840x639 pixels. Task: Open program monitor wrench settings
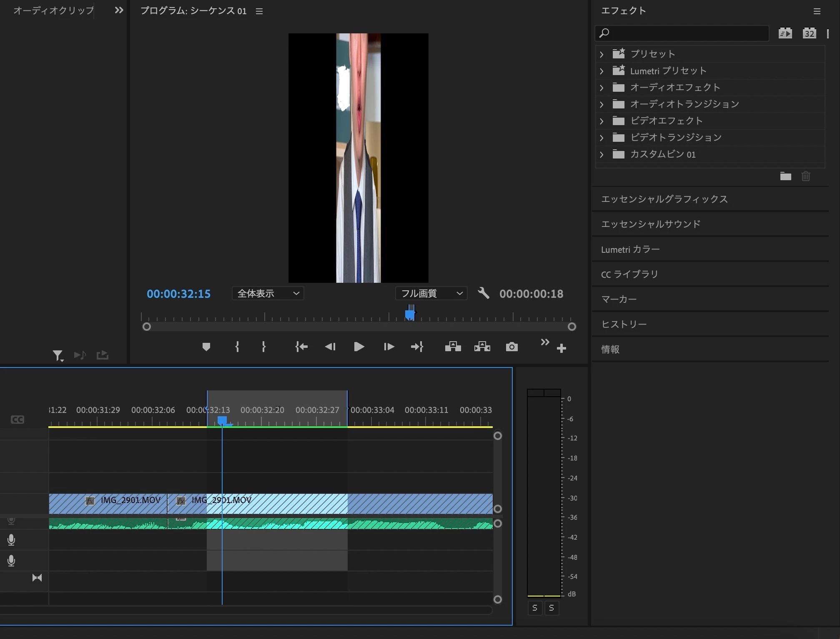click(x=483, y=293)
